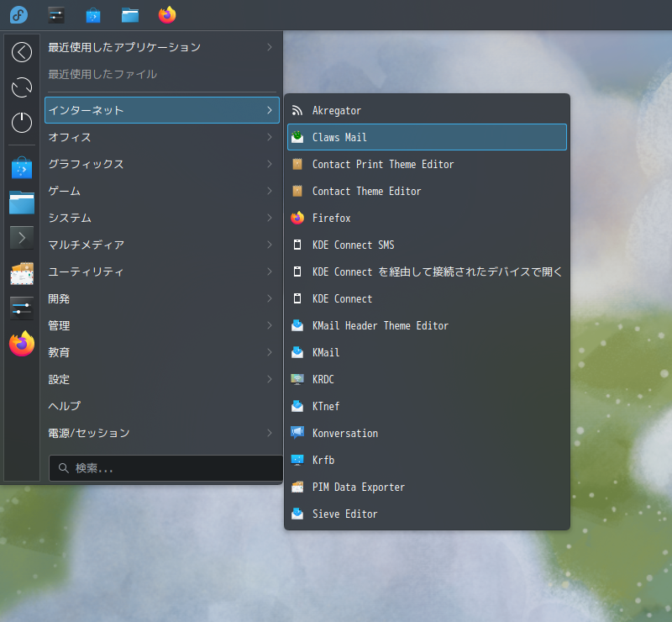Launch Discover software center from top panel
This screenshot has height=622, width=672.
pos(93,15)
